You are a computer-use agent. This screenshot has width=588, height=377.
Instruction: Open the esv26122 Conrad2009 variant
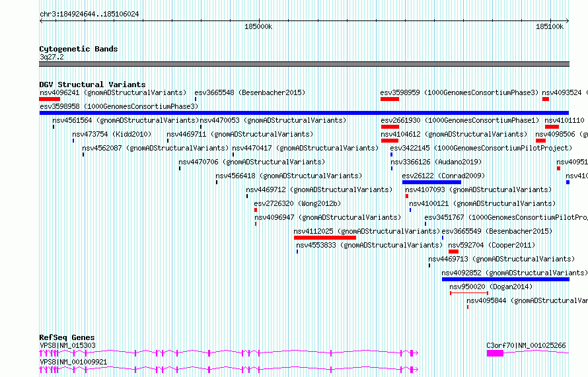tap(443, 176)
